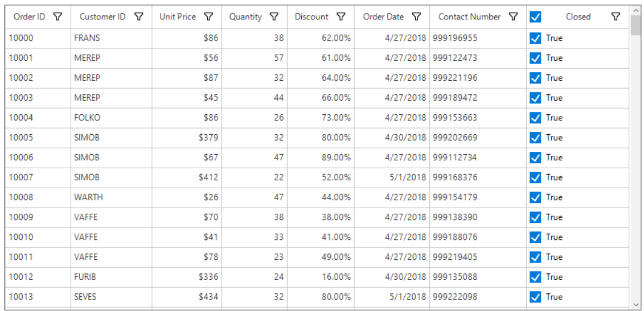Sort by the Closed header label
The image size is (644, 311).
click(579, 17)
